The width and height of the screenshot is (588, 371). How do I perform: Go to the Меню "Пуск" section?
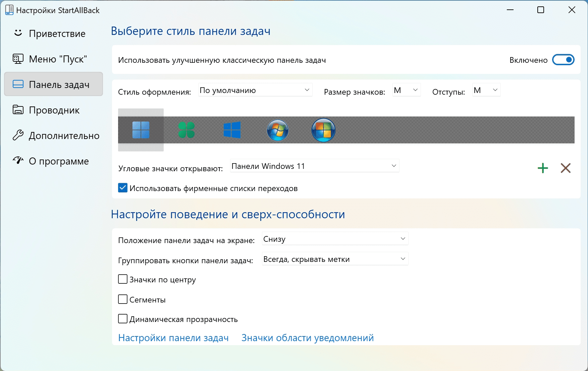click(54, 59)
